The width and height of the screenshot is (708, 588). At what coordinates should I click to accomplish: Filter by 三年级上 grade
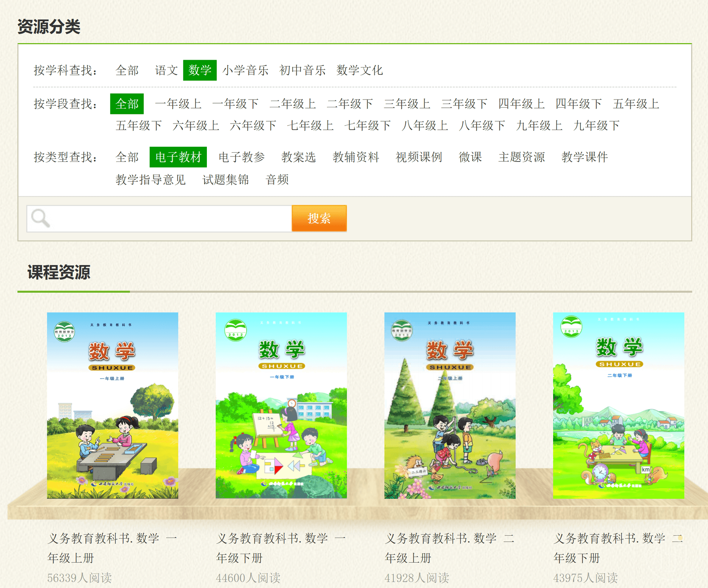coord(407,104)
